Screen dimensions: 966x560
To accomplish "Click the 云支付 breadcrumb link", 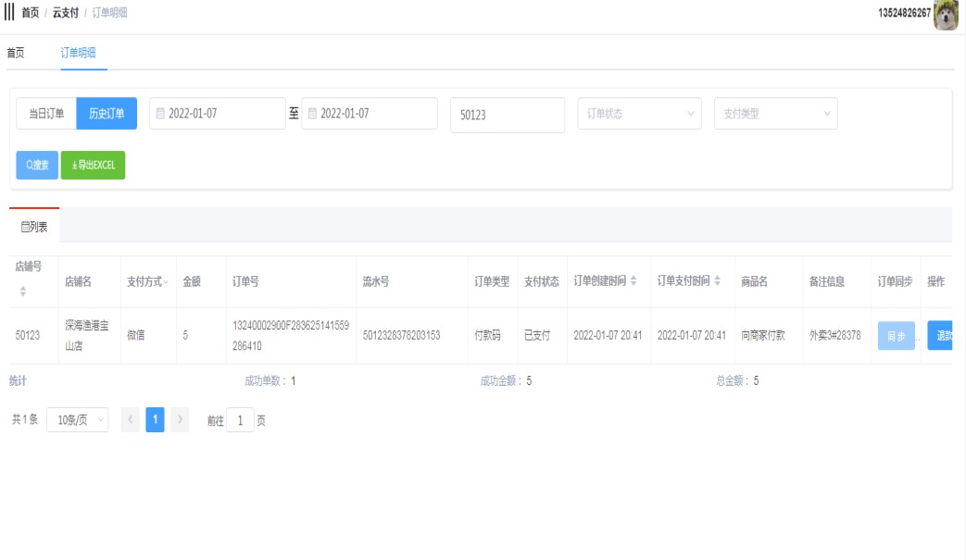I will [x=64, y=13].
